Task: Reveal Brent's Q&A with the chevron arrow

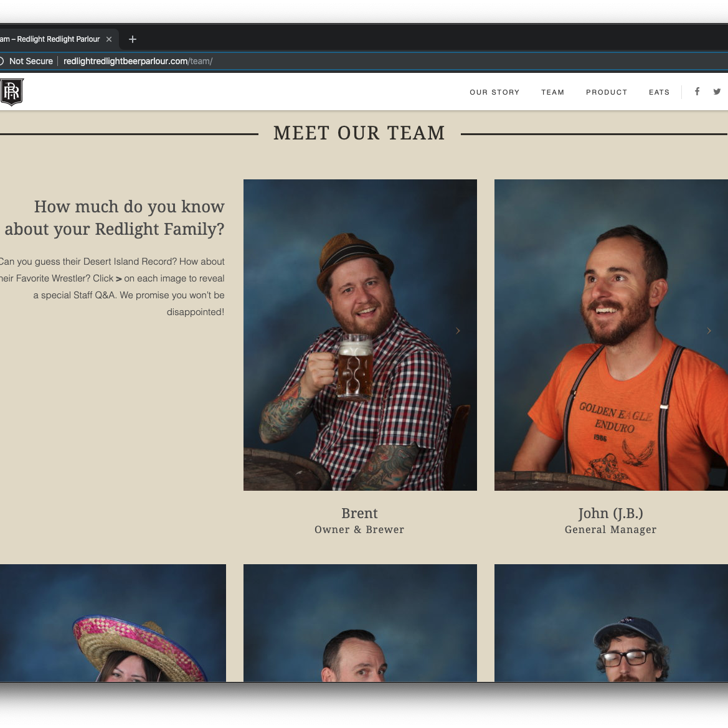Action: pyautogui.click(x=458, y=331)
